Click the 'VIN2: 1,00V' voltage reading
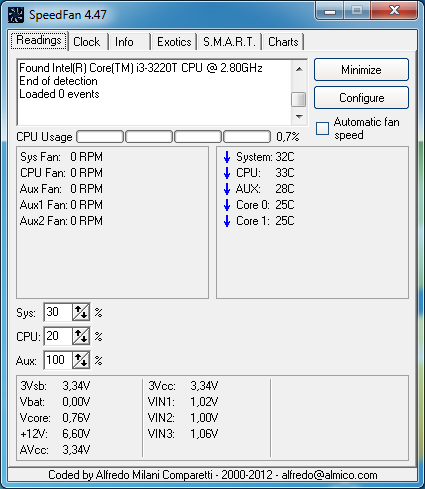Image resolution: width=425 pixels, height=489 pixels. 183,418
